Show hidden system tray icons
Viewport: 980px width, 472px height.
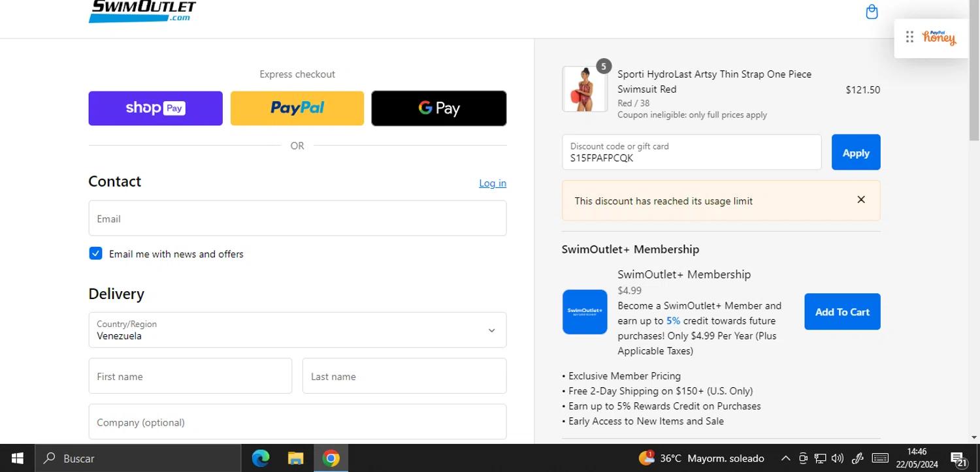coord(785,458)
